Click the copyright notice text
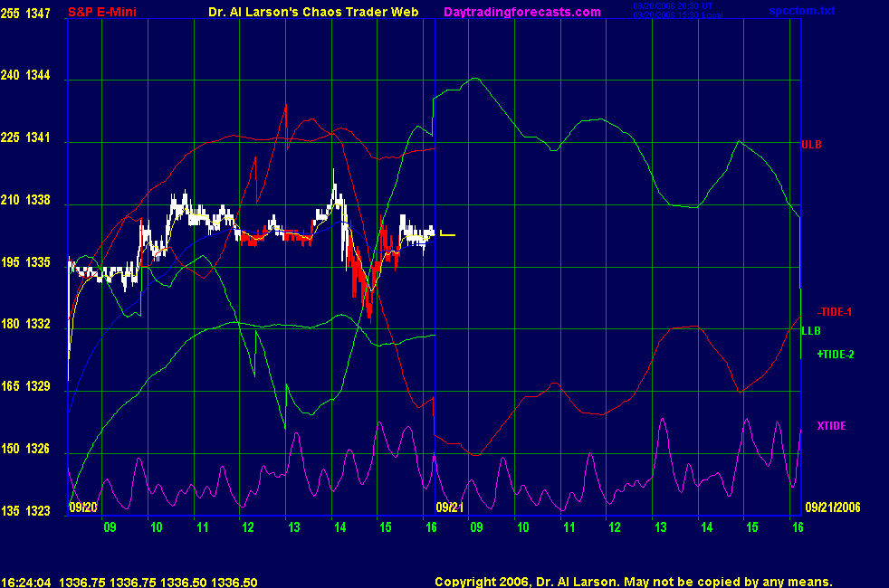This screenshot has width=889, height=588. (x=633, y=583)
